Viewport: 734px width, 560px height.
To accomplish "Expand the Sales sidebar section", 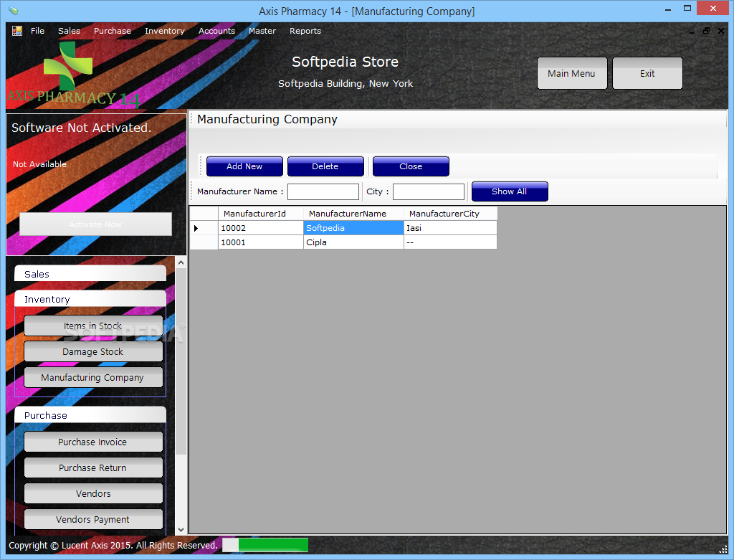I will pos(90,274).
